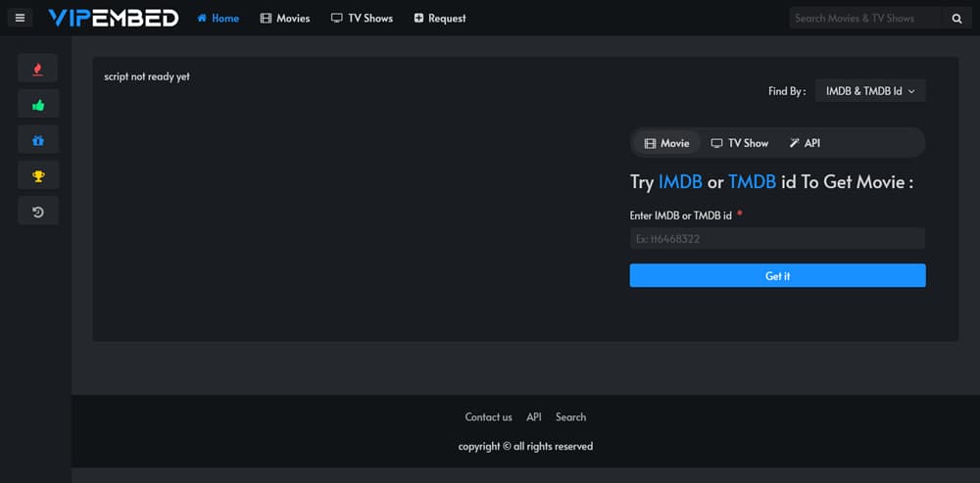Click the blue 'IMDB' word in heading
This screenshot has height=483, width=980.
(680, 182)
